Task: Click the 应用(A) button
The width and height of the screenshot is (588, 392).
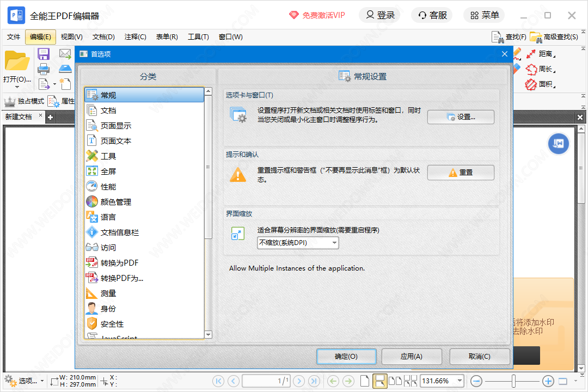Action: click(412, 357)
